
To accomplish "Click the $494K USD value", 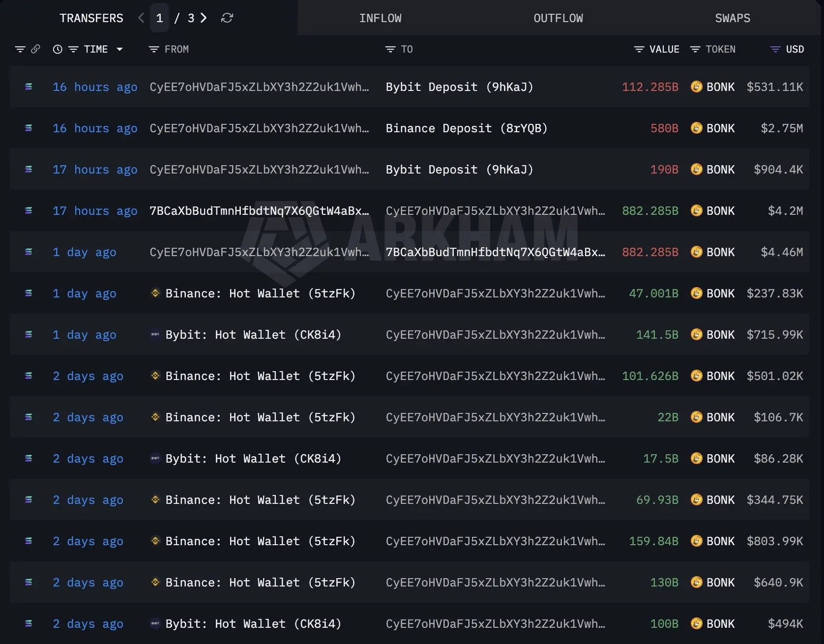I will pos(786,624).
